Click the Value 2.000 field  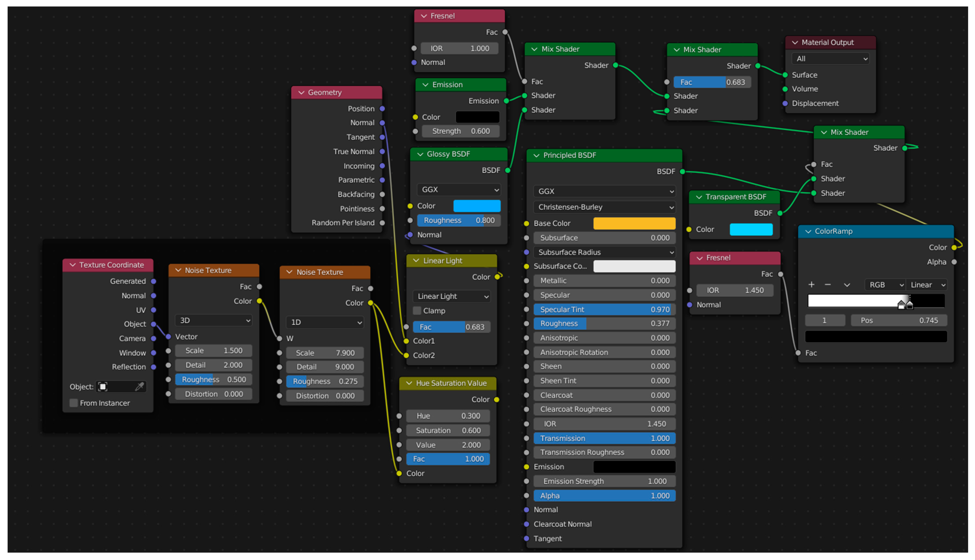point(448,445)
